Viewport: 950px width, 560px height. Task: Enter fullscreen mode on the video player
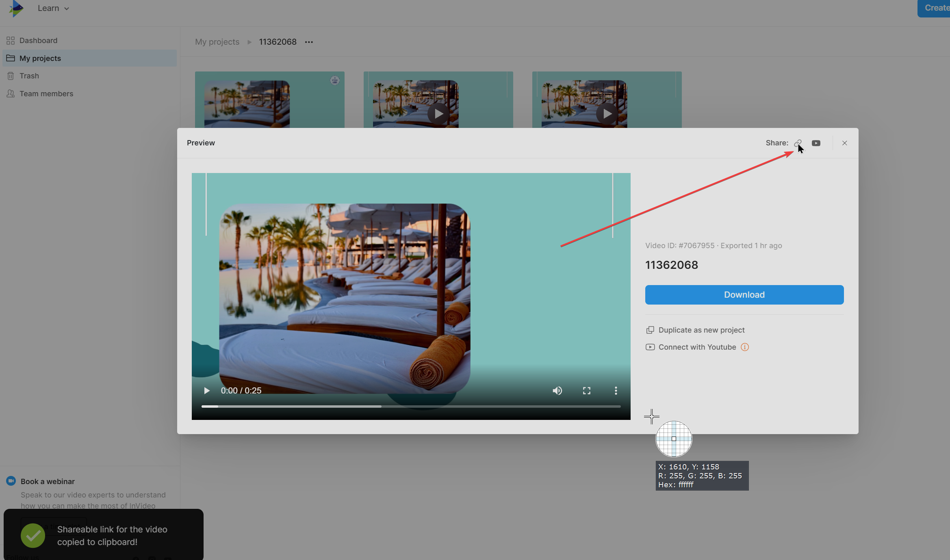(x=587, y=390)
